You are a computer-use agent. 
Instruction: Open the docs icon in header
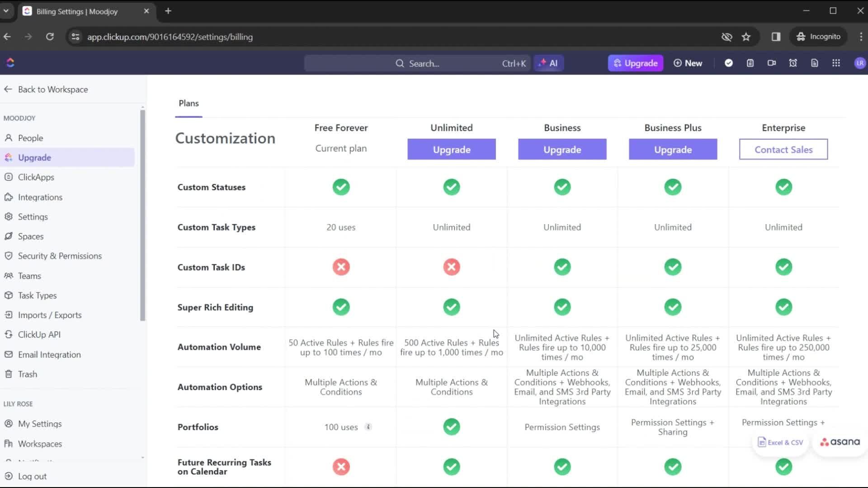coord(815,63)
